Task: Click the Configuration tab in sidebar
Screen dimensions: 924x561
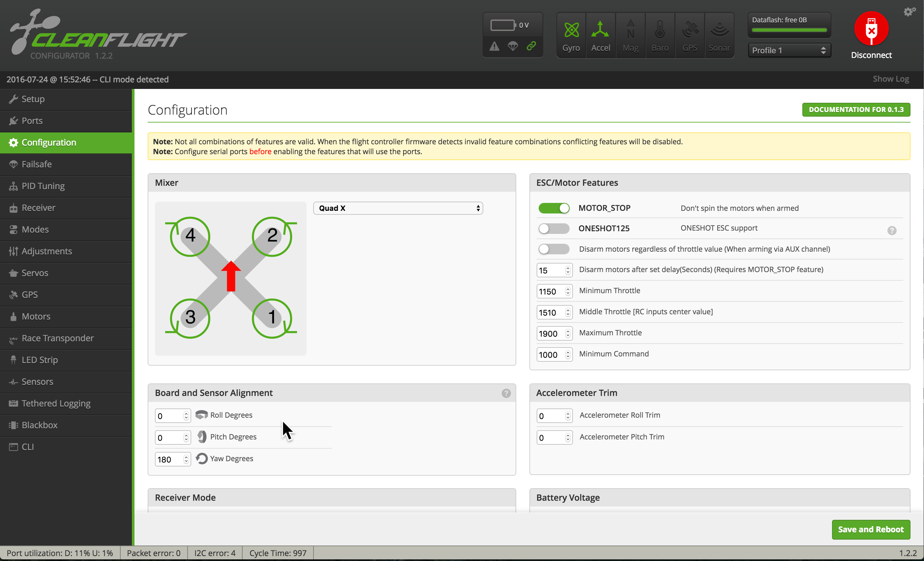Action: coord(66,142)
